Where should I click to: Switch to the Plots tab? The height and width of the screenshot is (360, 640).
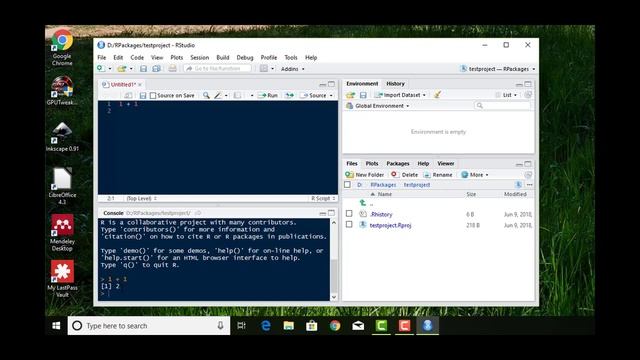point(372,164)
